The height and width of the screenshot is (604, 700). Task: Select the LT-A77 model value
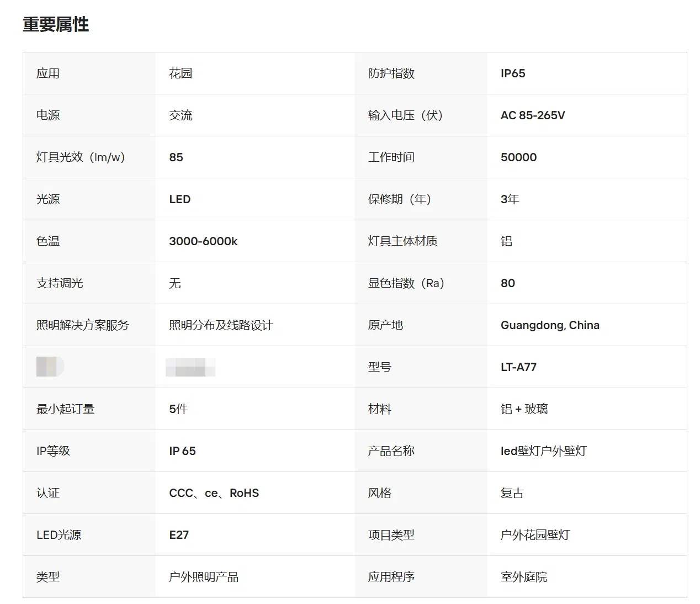(x=518, y=367)
